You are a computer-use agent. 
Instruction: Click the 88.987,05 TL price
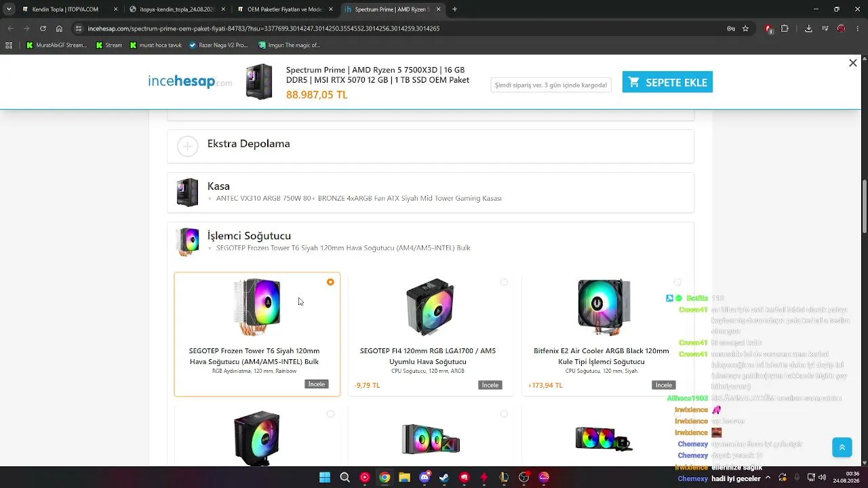tap(317, 95)
